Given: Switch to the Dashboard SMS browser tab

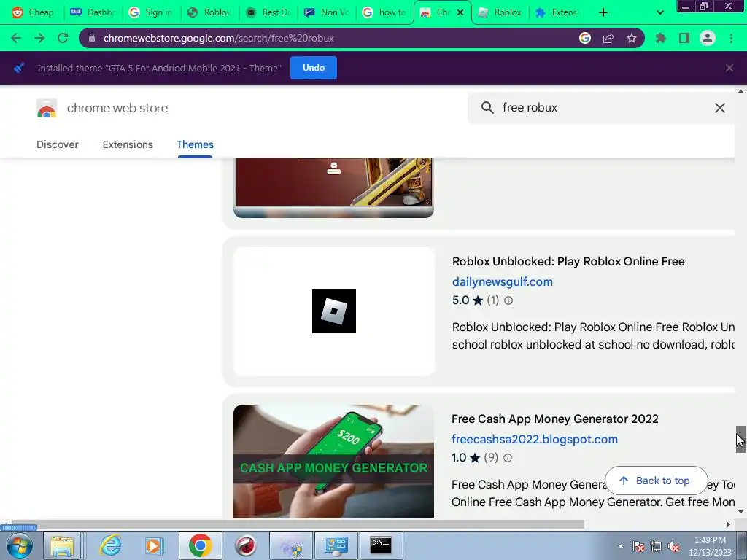Looking at the screenshot, I should [93, 12].
